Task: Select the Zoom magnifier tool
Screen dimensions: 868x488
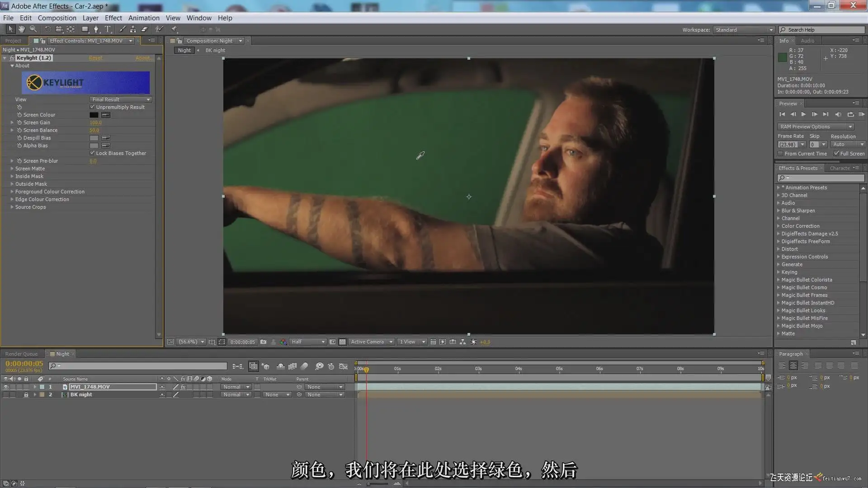Action: coord(33,29)
